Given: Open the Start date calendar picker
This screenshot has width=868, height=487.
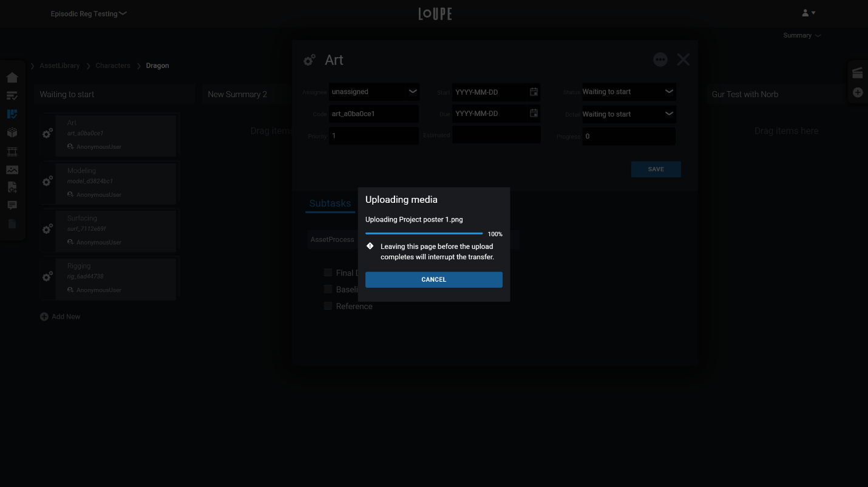Looking at the screenshot, I should point(534,92).
